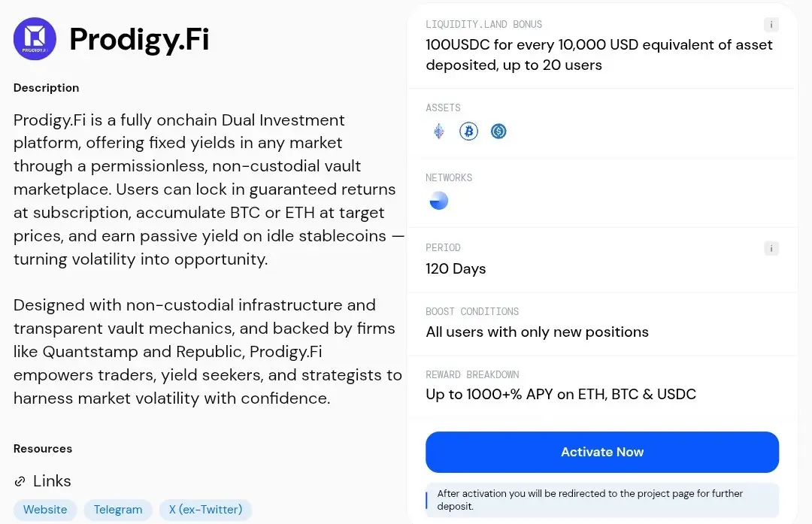Click the Activate Now button
The height and width of the screenshot is (524, 812).
coord(602,452)
